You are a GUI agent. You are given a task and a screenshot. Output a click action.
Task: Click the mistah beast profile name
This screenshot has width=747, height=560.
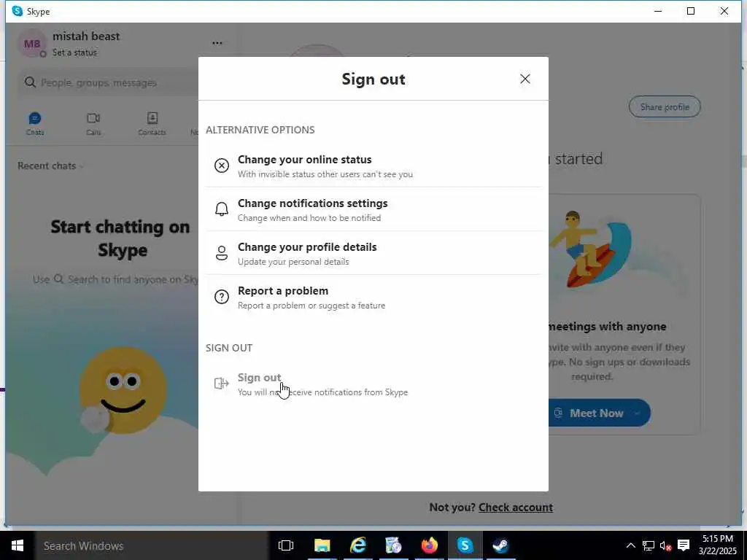coord(86,36)
